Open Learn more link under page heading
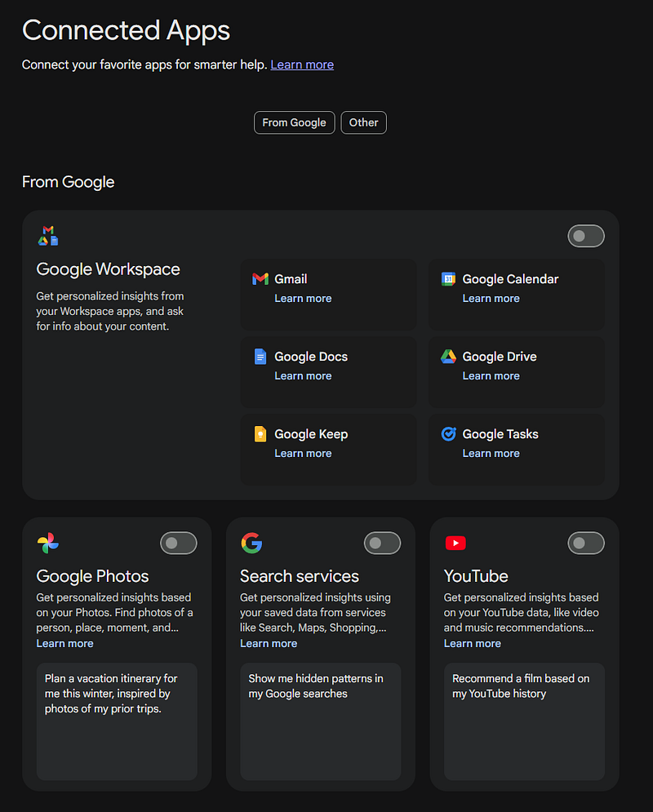The image size is (653, 812). [x=302, y=64]
